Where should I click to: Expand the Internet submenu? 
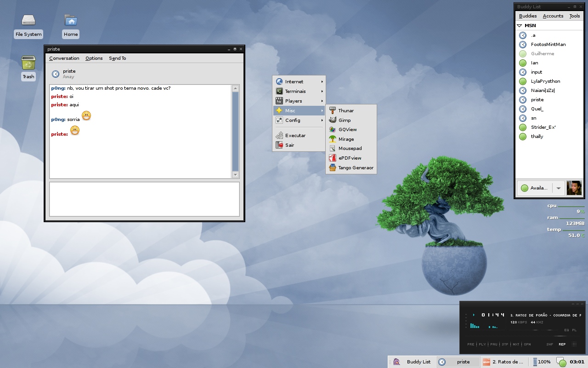[299, 81]
